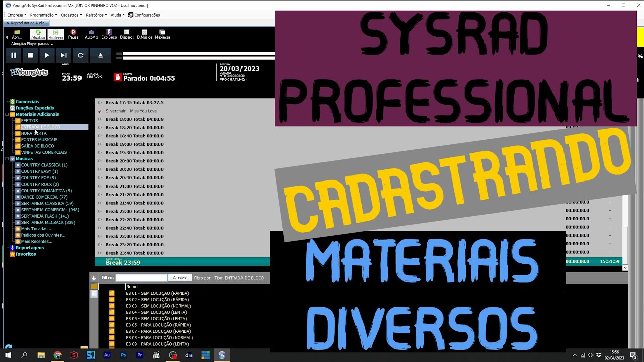Activate the AutoMix toolbar icon

[x=91, y=34]
